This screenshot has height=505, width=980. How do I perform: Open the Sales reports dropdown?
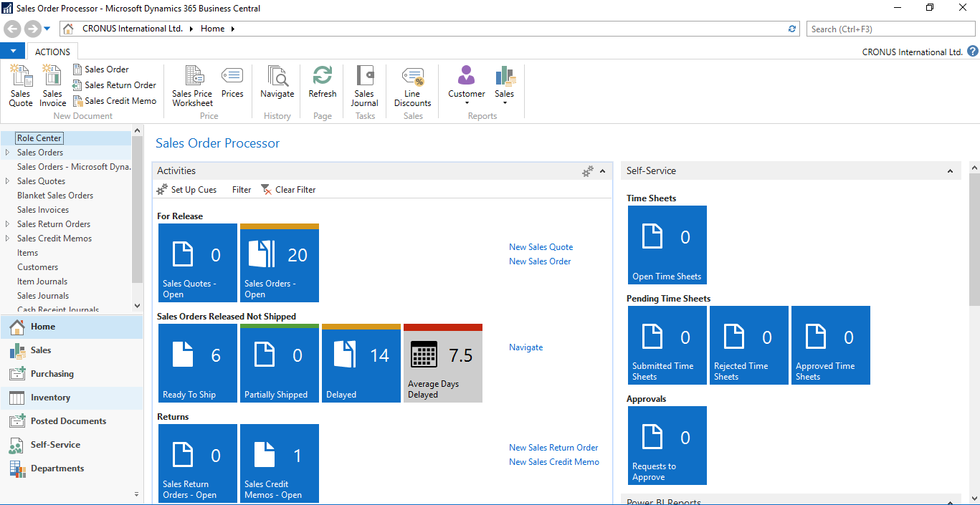[x=505, y=85]
